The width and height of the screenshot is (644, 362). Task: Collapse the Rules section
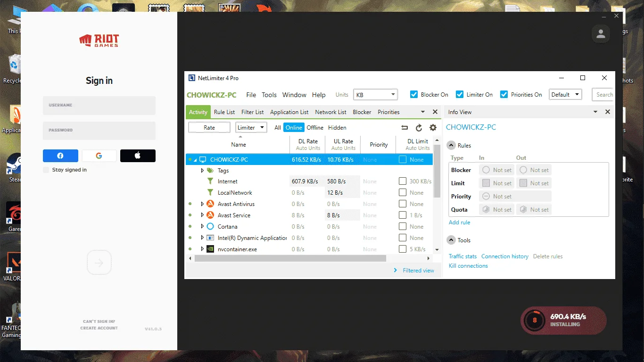click(451, 145)
